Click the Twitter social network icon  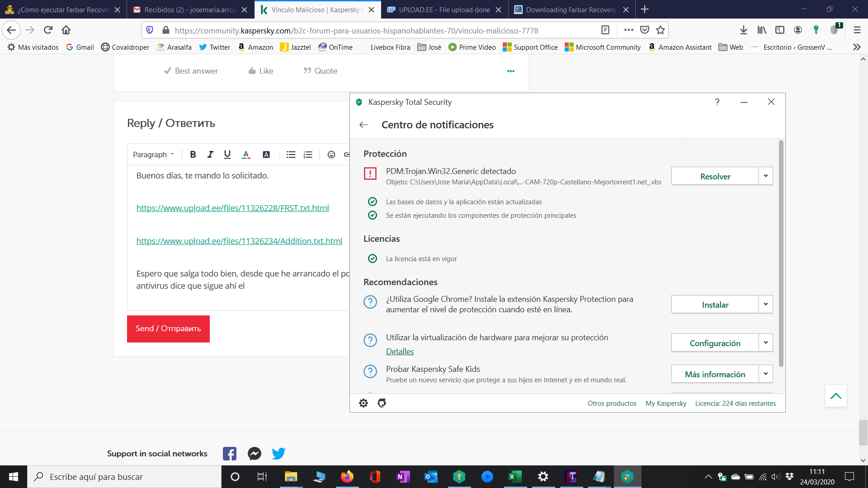(278, 454)
